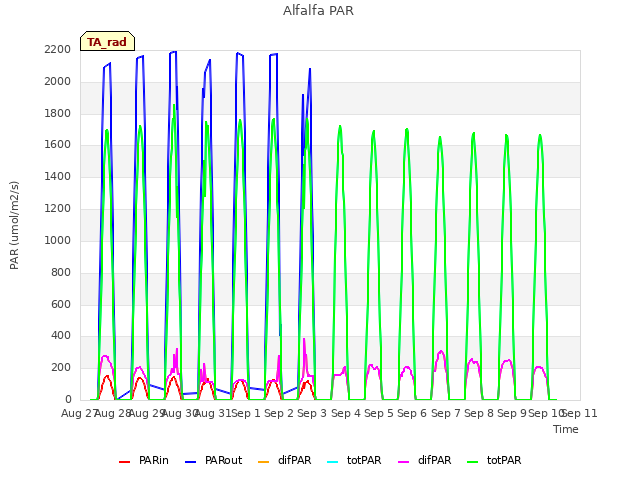Image resolution: width=640 pixels, height=480 pixels.
Task: Click the PAR (umol/m2/s) axis label
Action: pos(14,225)
